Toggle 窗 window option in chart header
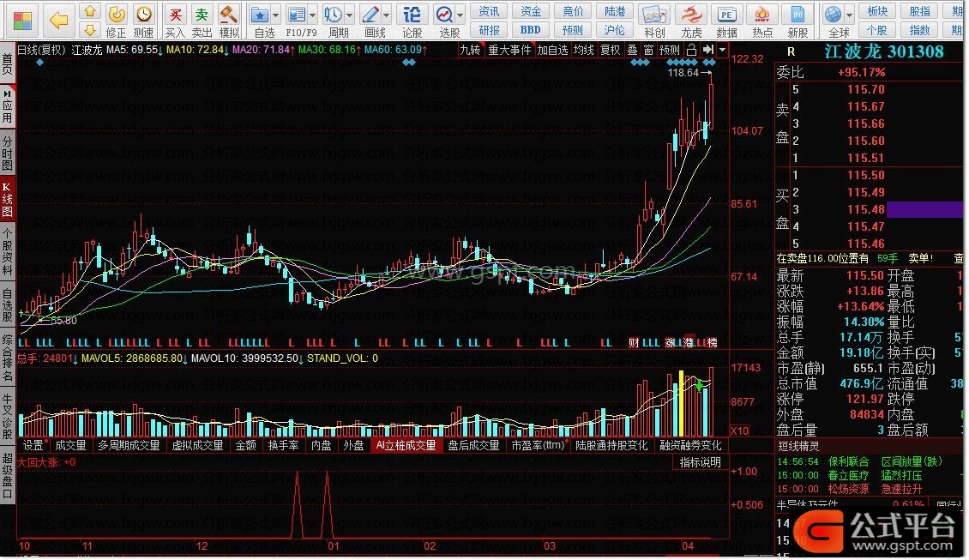Screen dimensions: 969x560 pos(648,50)
